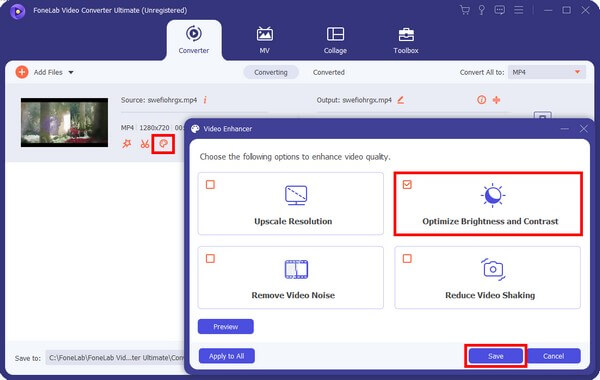The width and height of the screenshot is (600, 380).
Task: Click the key register icon
Action: click(x=482, y=10)
